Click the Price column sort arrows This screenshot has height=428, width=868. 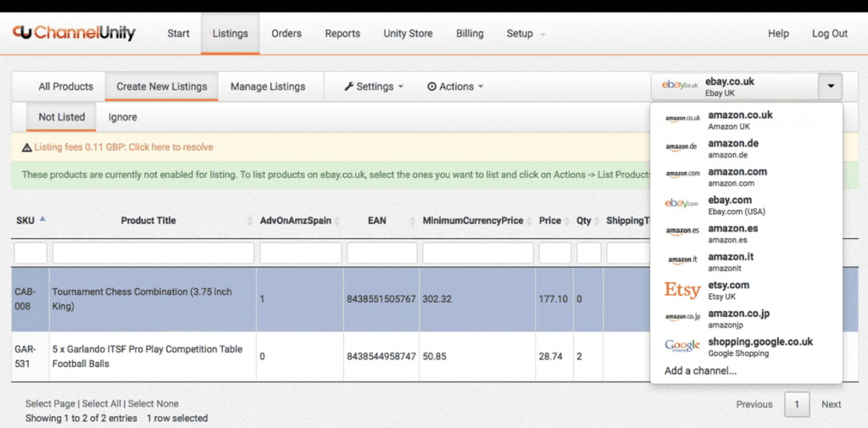(567, 221)
